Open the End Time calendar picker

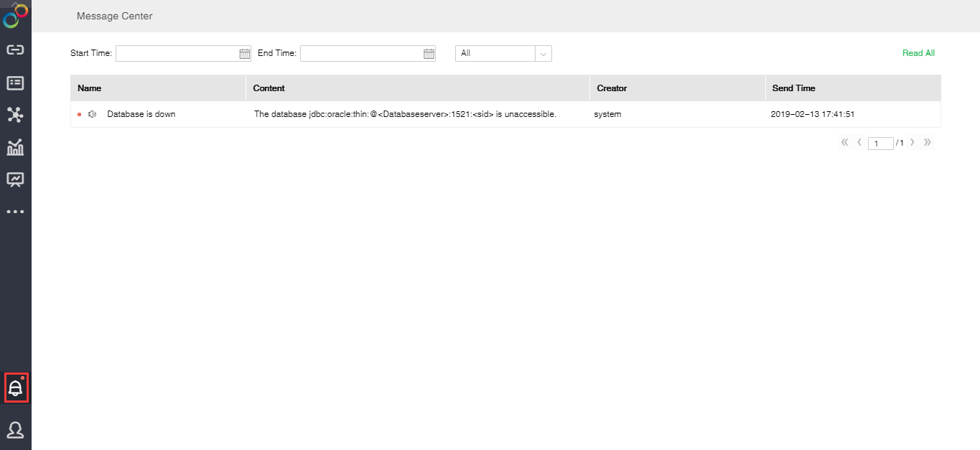(x=429, y=53)
